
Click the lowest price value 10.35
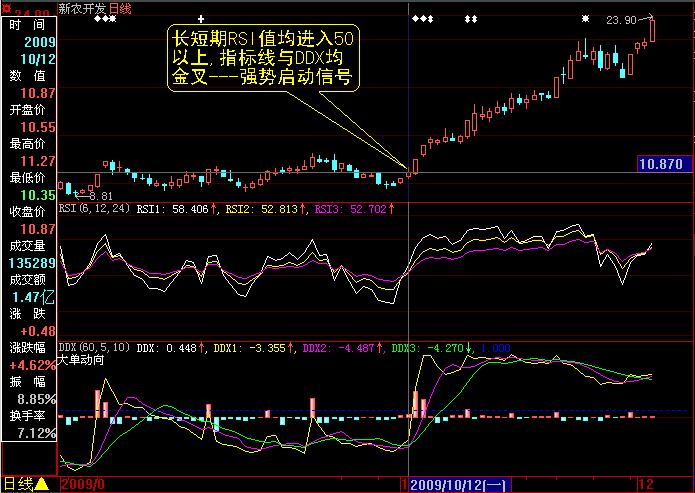point(38,195)
